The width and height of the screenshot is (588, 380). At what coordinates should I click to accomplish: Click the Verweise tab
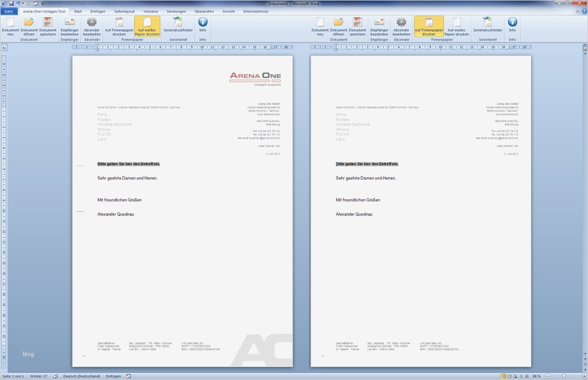[x=150, y=11]
